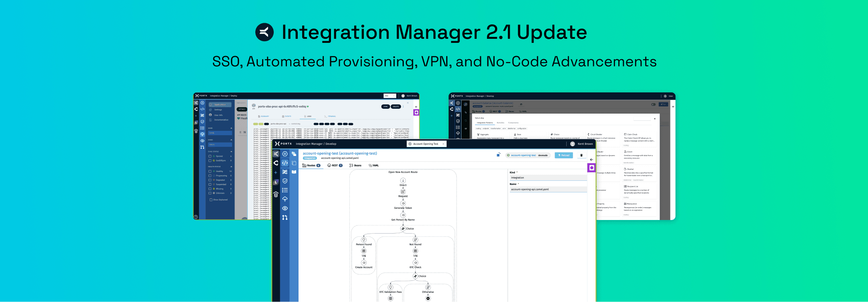
Task: Tick the Degraded checkbox in Deploy window
Action: pyautogui.click(x=210, y=180)
